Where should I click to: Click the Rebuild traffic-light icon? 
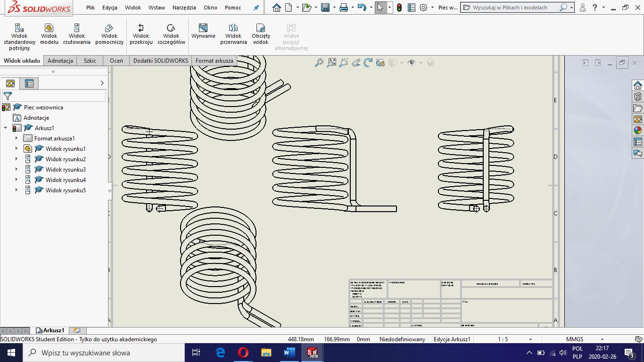tap(399, 8)
